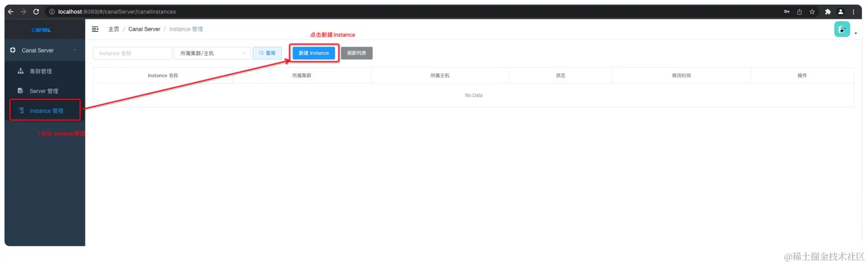Click the 所属主机 column header
Viewport: 868px width, 265px height.
[440, 75]
